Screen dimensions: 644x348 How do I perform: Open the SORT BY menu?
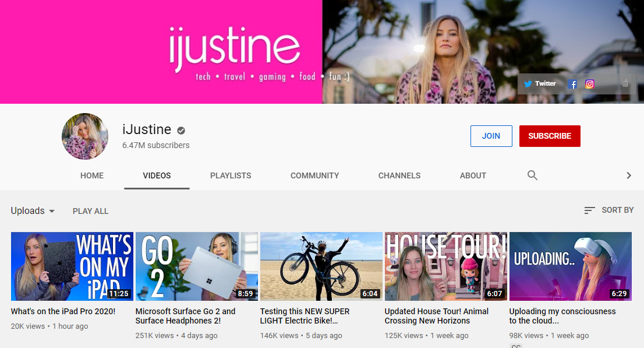[609, 210]
